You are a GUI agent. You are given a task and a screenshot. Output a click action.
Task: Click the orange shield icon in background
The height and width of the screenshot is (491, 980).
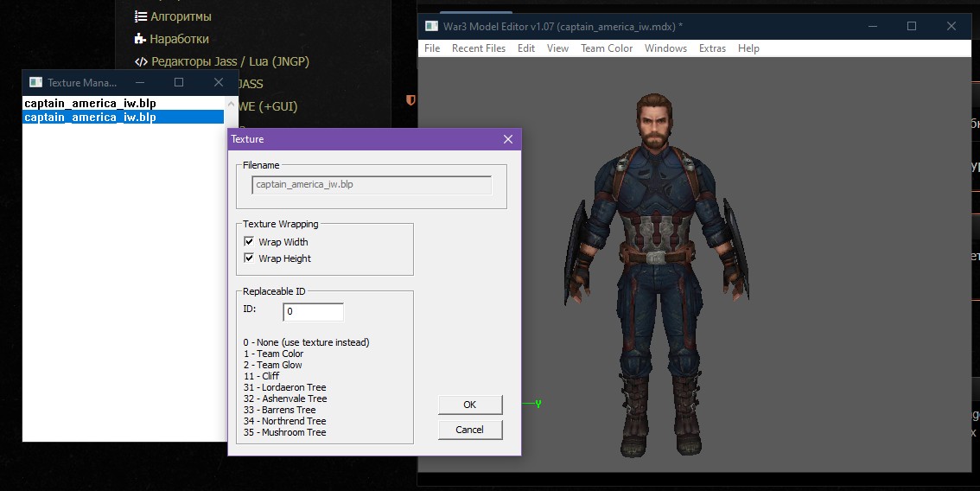coord(410,100)
